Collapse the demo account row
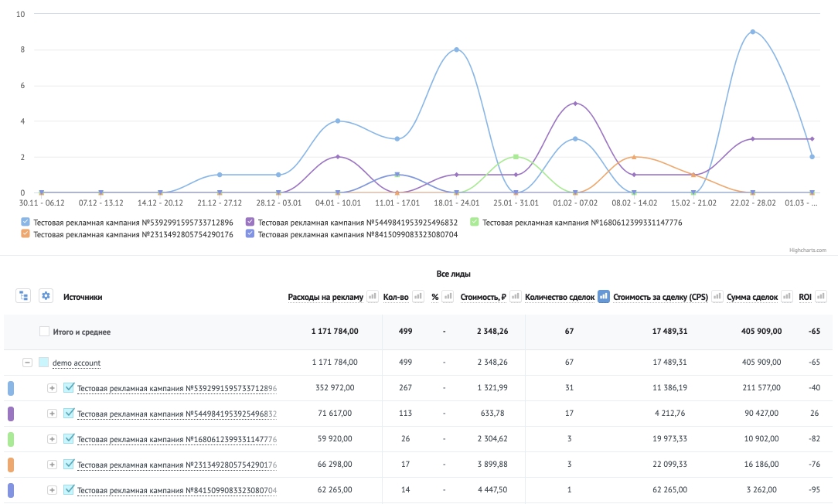838x504 pixels. point(27,363)
